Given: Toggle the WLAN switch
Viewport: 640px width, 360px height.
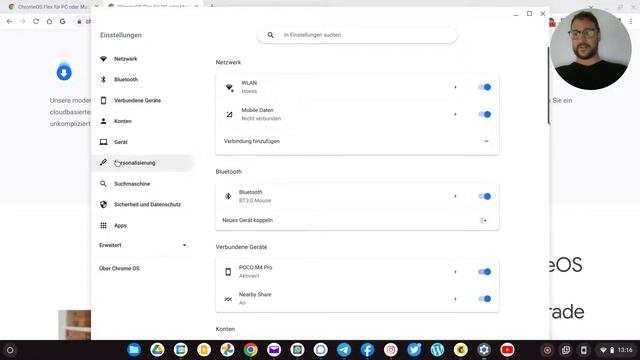Looking at the screenshot, I should [x=484, y=87].
